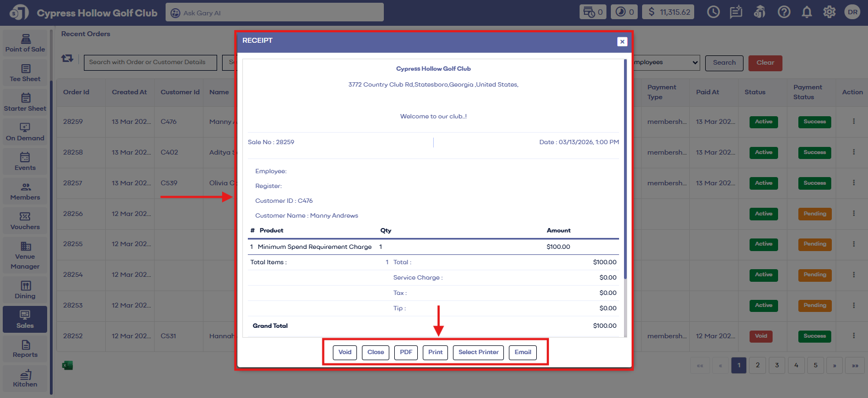This screenshot has width=868, height=398.
Task: Open action menu for order 28252
Action: coord(853,336)
